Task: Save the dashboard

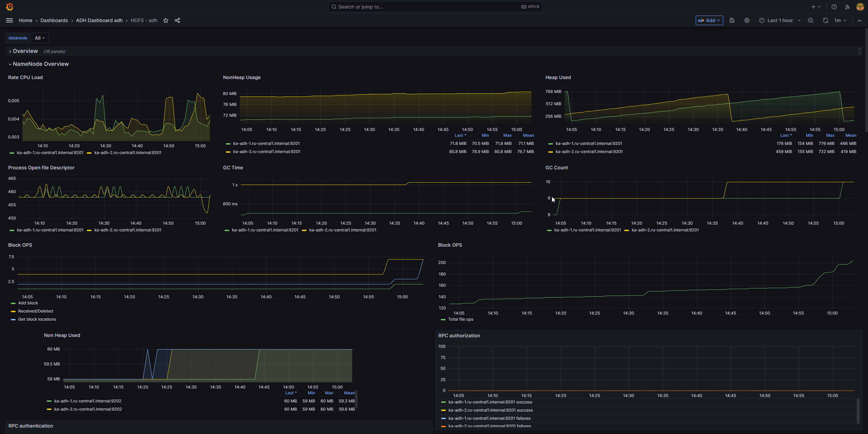Action: (x=732, y=20)
